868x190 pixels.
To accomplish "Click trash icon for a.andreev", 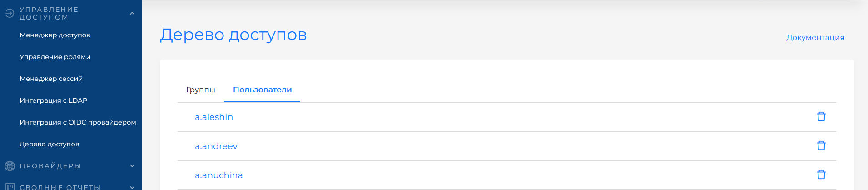I will point(821,145).
